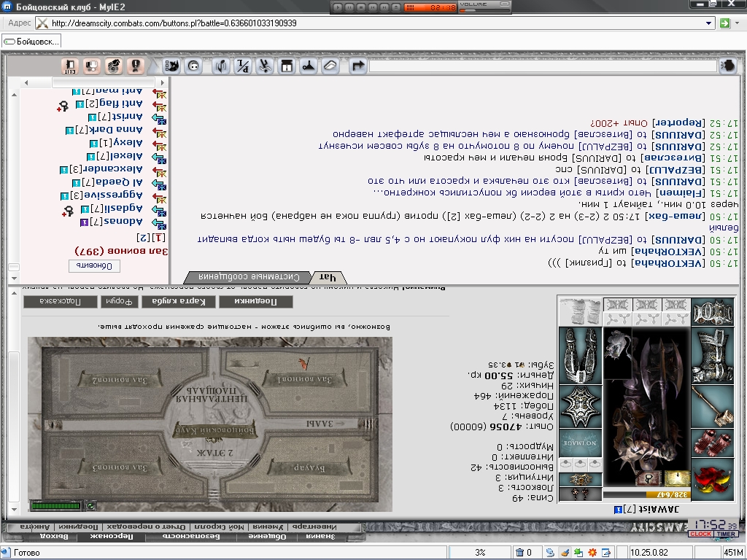Click the fist icon right of the chat input

coord(727,66)
